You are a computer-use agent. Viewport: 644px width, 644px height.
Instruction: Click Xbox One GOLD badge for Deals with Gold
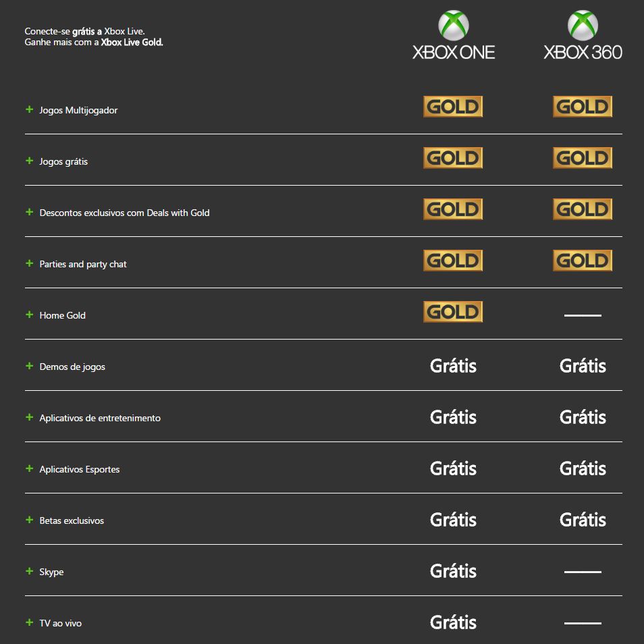point(453,209)
